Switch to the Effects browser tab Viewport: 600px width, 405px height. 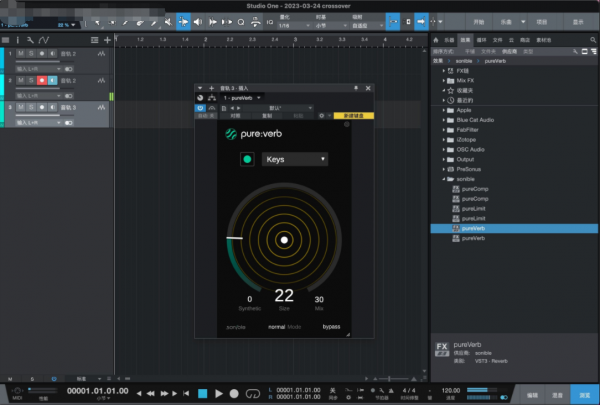(x=465, y=40)
